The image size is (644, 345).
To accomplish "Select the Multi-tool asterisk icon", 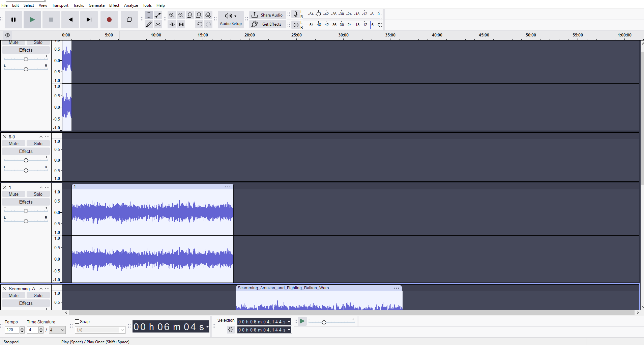I will (158, 24).
